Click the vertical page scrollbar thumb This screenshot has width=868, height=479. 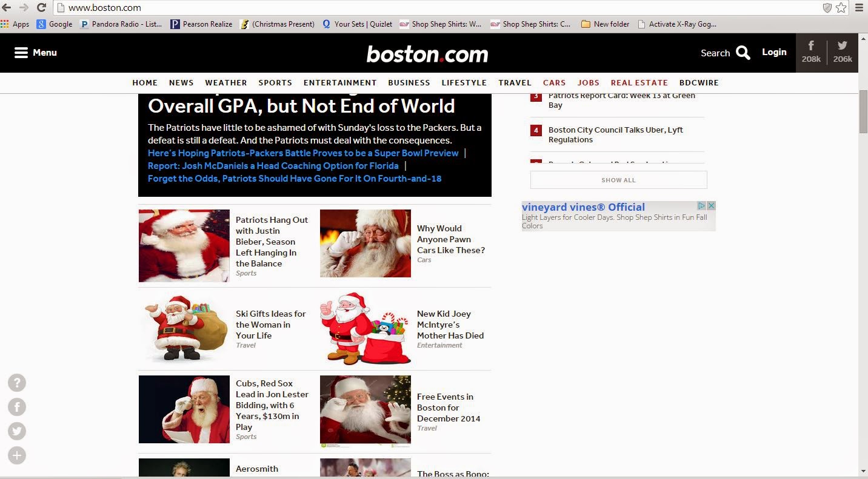[863, 112]
